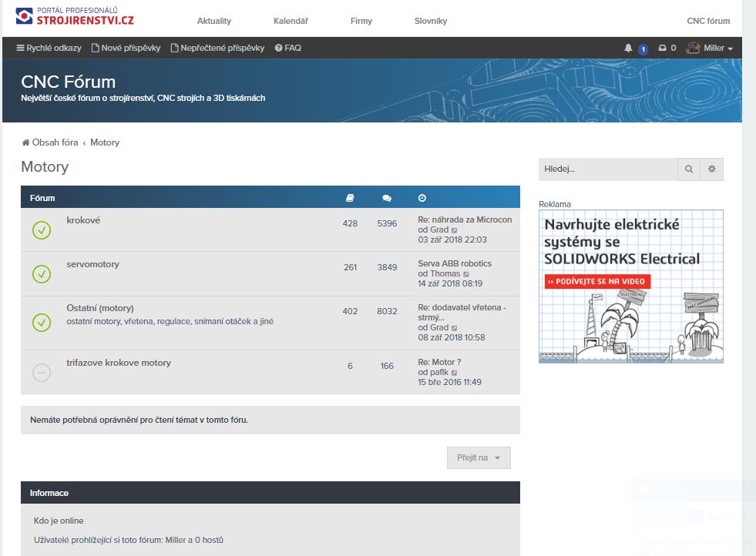The height and width of the screenshot is (556, 756).
Task: Go to last post icon by pafik
Action: (x=455, y=373)
